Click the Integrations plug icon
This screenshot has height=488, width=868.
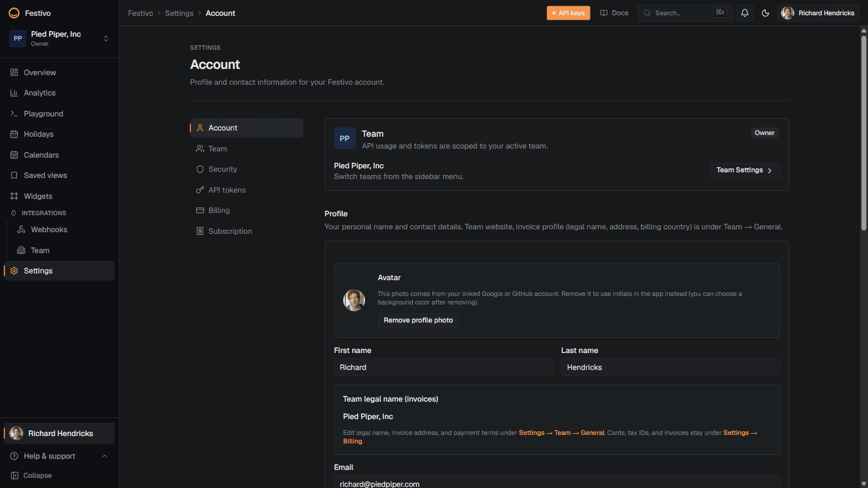pyautogui.click(x=14, y=213)
